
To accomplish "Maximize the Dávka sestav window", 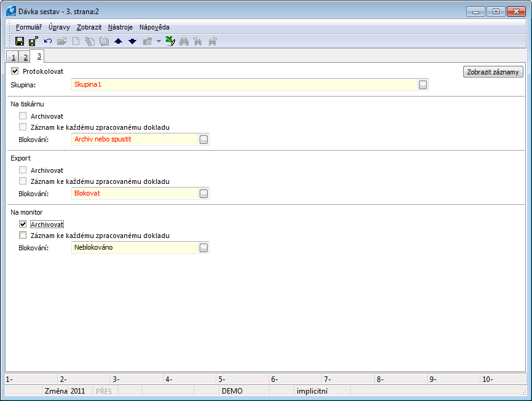I will [496, 12].
